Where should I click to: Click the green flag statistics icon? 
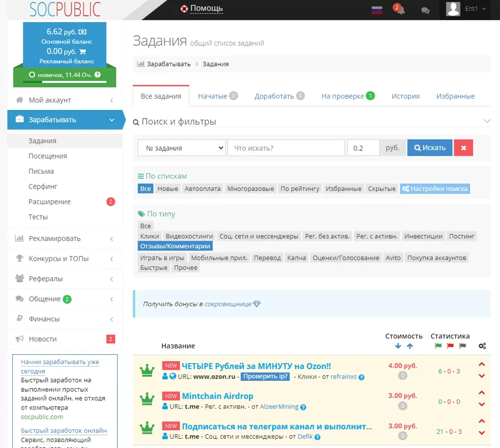tap(438, 346)
